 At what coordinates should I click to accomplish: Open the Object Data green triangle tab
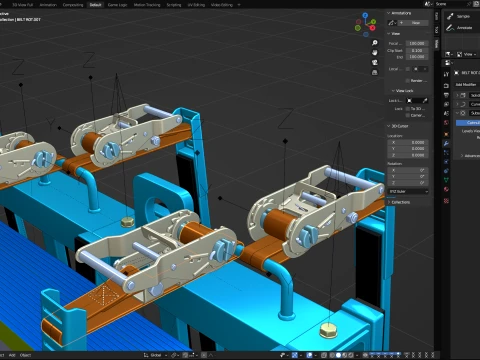[446, 180]
